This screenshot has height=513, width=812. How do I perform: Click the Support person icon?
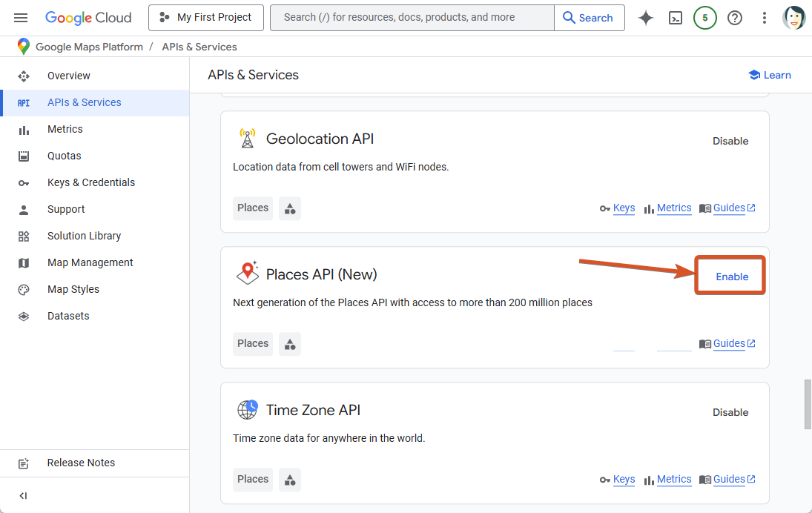[24, 210]
